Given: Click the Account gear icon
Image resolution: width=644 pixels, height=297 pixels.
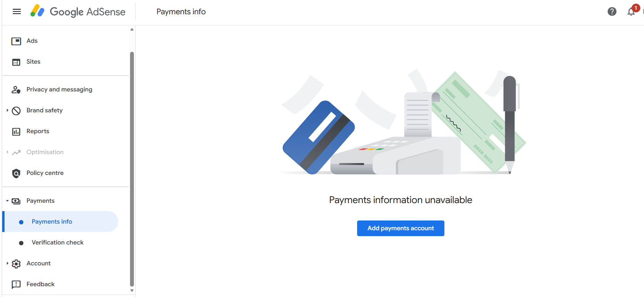Looking at the screenshot, I should click(16, 264).
